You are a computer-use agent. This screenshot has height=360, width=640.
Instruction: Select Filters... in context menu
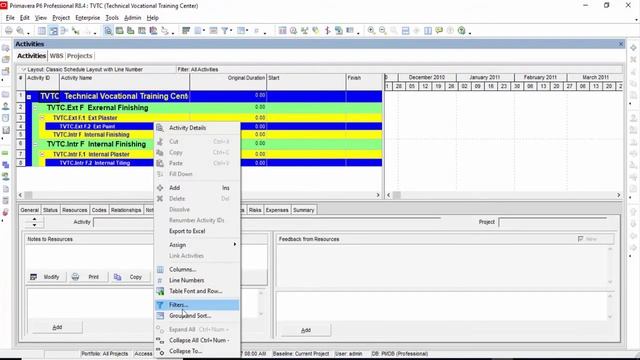(197, 305)
